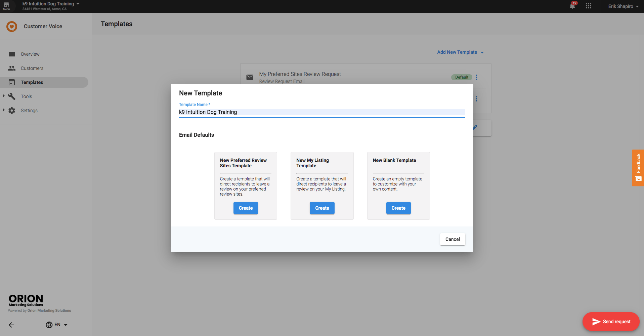
Task: Click the ORION Marketing Solutions logo
Action: 26,300
